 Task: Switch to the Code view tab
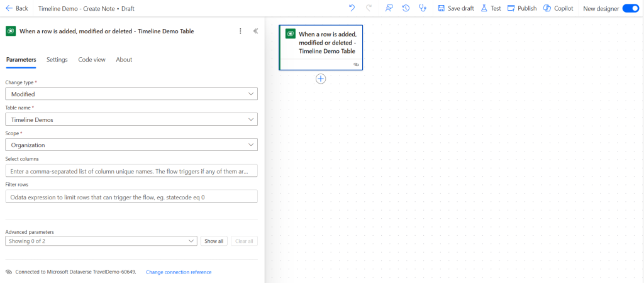pos(92,60)
